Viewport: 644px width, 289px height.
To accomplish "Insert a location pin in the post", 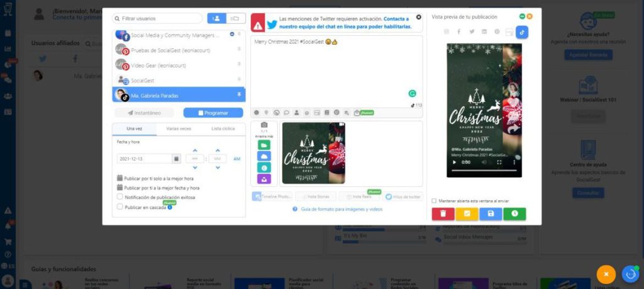I will 266,113.
